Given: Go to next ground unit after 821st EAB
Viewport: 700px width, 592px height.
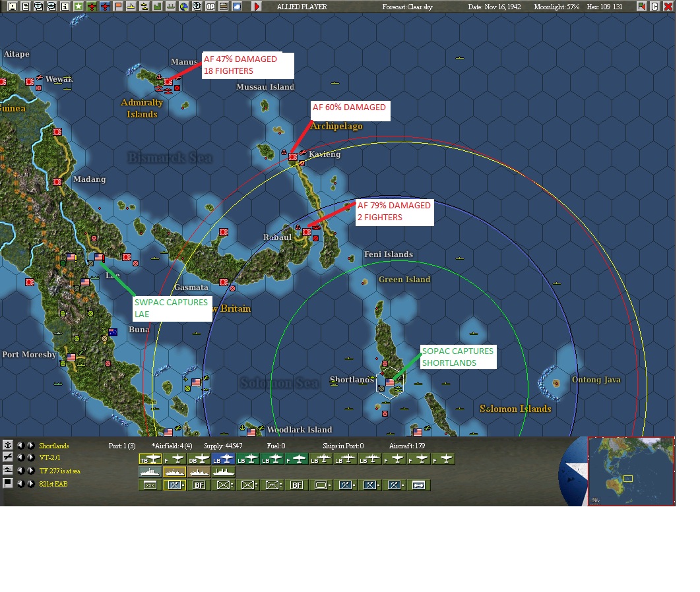Looking at the screenshot, I should (30, 484).
